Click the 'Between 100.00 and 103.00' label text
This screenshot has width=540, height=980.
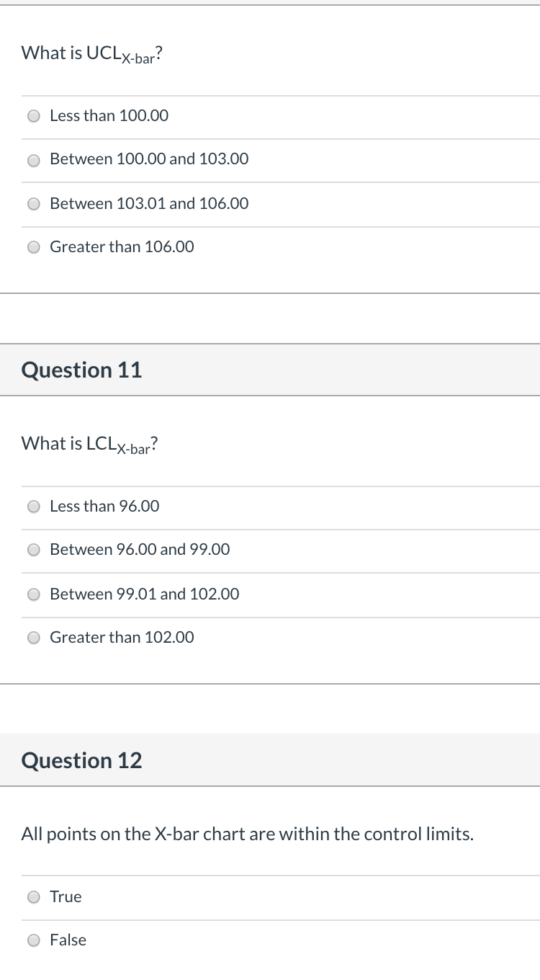(148, 159)
